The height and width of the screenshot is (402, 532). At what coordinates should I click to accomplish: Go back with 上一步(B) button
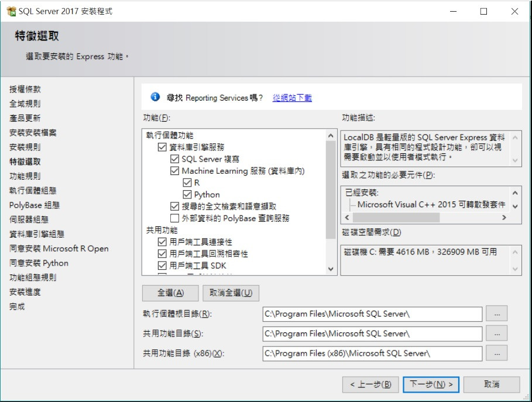click(370, 384)
